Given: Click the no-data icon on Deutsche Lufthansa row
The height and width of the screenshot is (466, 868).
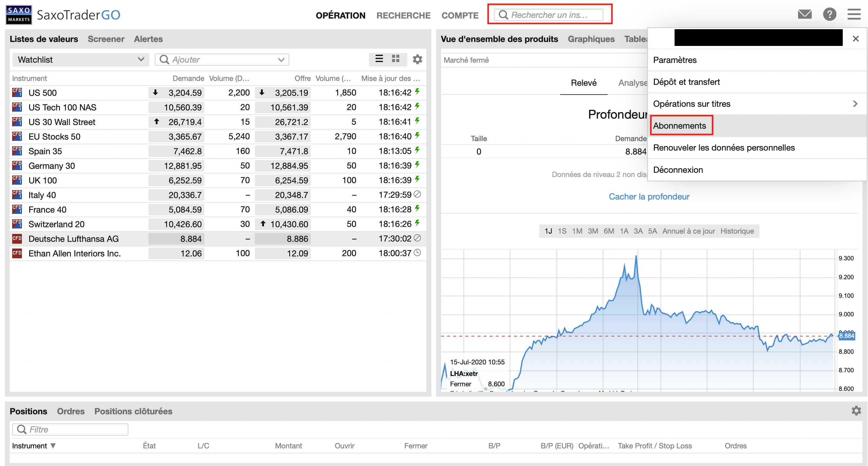Looking at the screenshot, I should point(417,238).
